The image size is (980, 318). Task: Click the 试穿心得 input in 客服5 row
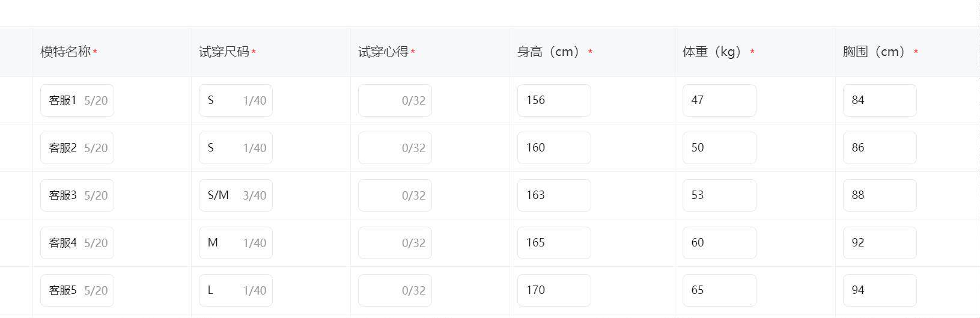pos(394,290)
